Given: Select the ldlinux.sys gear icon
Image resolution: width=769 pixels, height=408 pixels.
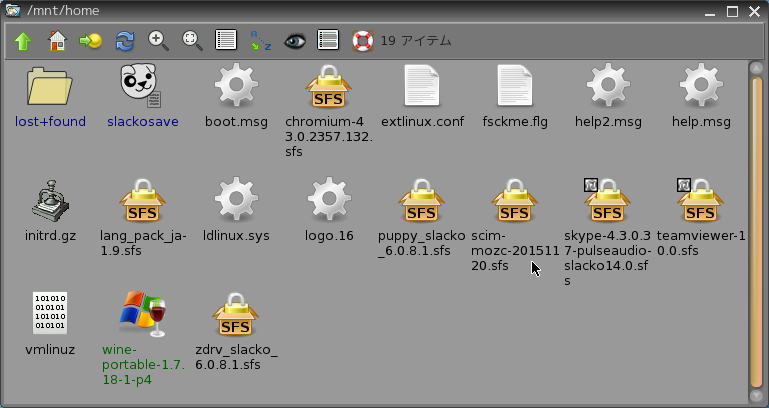Looking at the screenshot, I should [236, 199].
